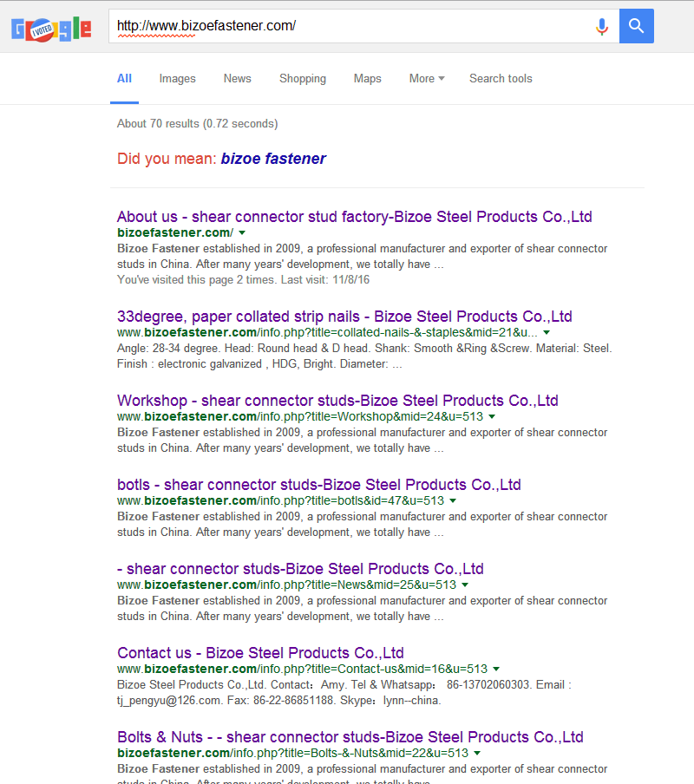Click snippet starting 'Angle: 28-34 degree'

pyautogui.click(x=364, y=356)
